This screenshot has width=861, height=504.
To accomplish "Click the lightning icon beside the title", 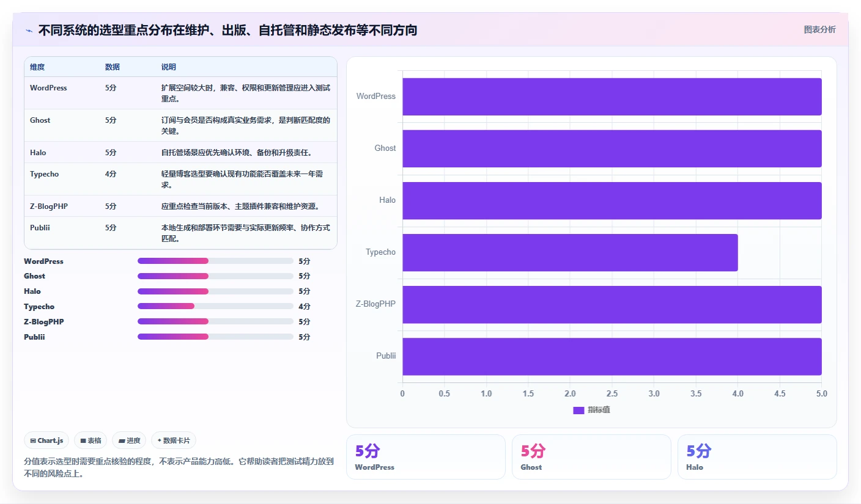I will [29, 30].
